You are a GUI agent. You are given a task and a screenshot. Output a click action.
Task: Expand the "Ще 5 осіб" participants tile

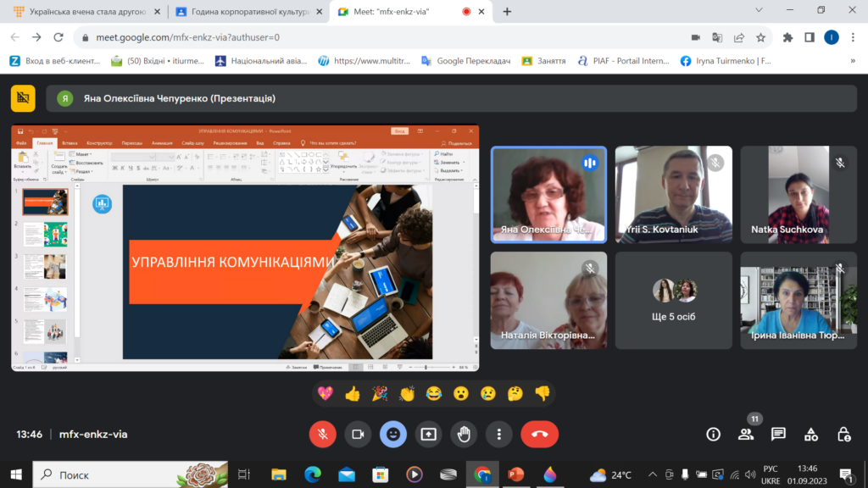(x=673, y=301)
